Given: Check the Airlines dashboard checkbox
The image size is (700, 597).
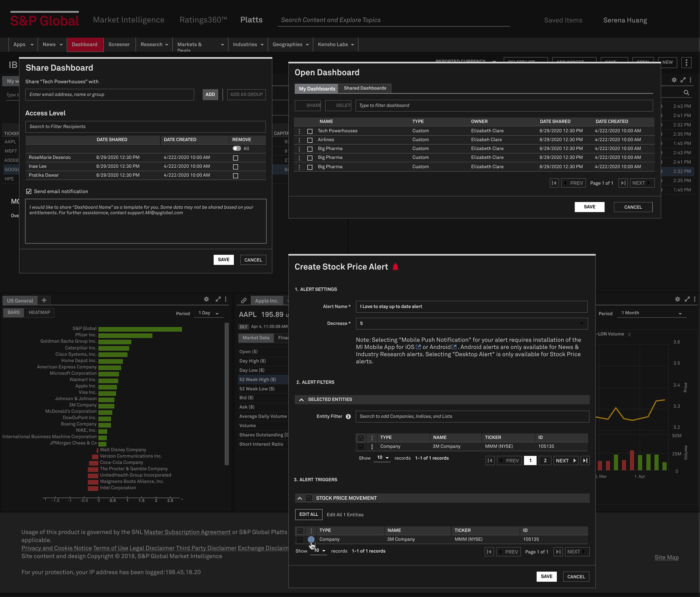Looking at the screenshot, I should [x=310, y=140].
